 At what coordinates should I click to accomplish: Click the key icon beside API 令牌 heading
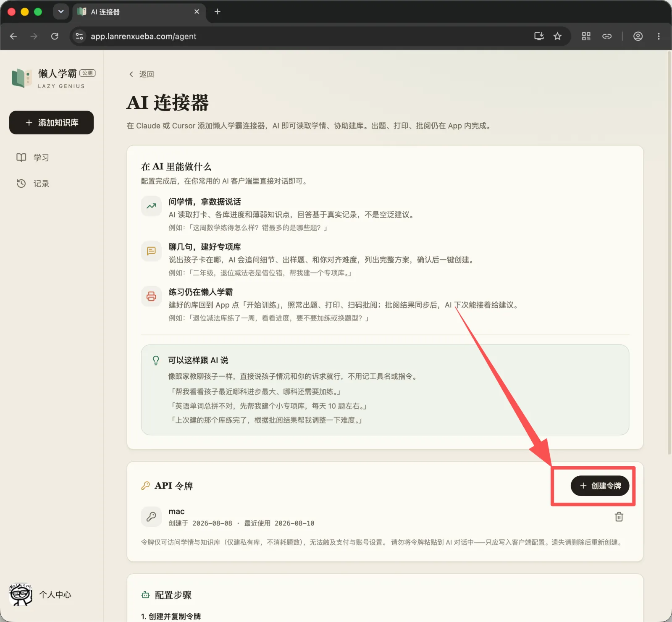[x=145, y=486]
